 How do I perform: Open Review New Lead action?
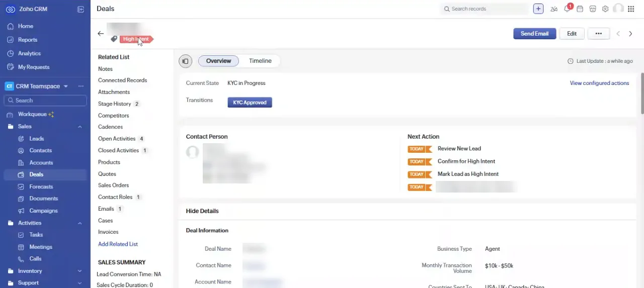click(459, 149)
